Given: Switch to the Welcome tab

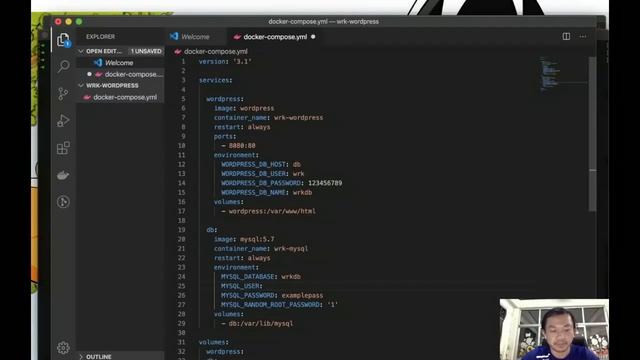Looking at the screenshot, I should [195, 37].
